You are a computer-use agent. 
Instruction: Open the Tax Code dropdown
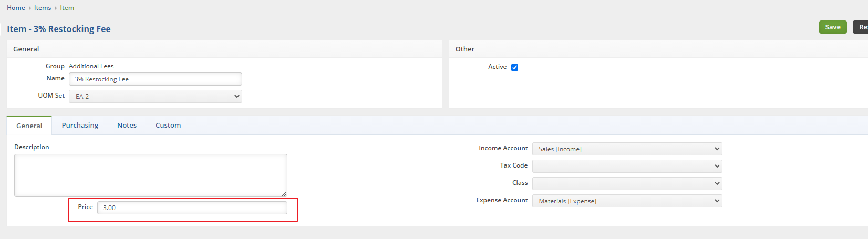(627, 166)
